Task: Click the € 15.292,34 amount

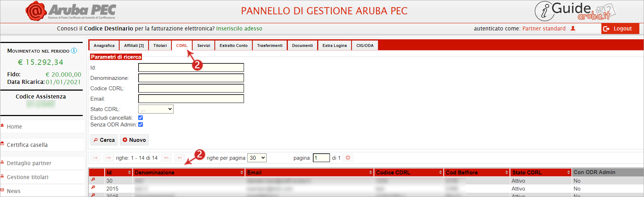Action: [40, 62]
